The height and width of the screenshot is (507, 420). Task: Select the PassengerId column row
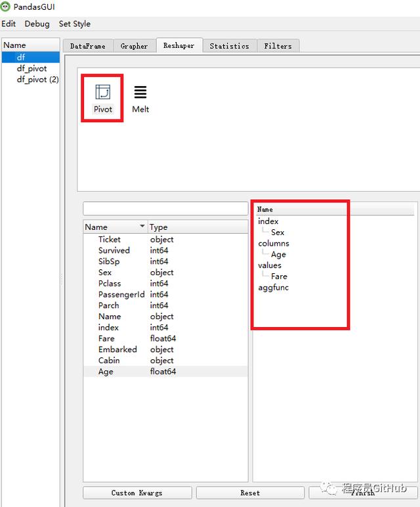[x=165, y=295]
